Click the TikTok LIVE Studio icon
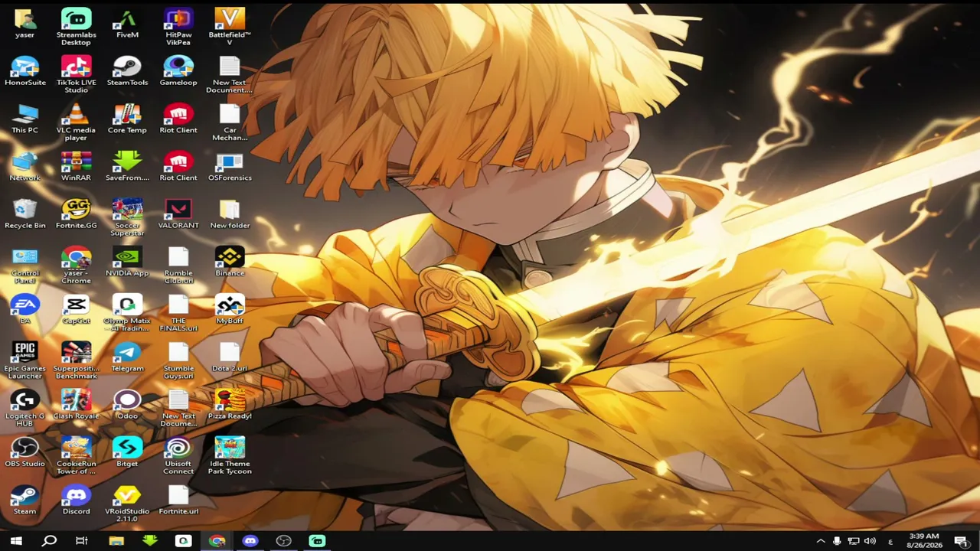This screenshot has height=551, width=980. coord(76,74)
